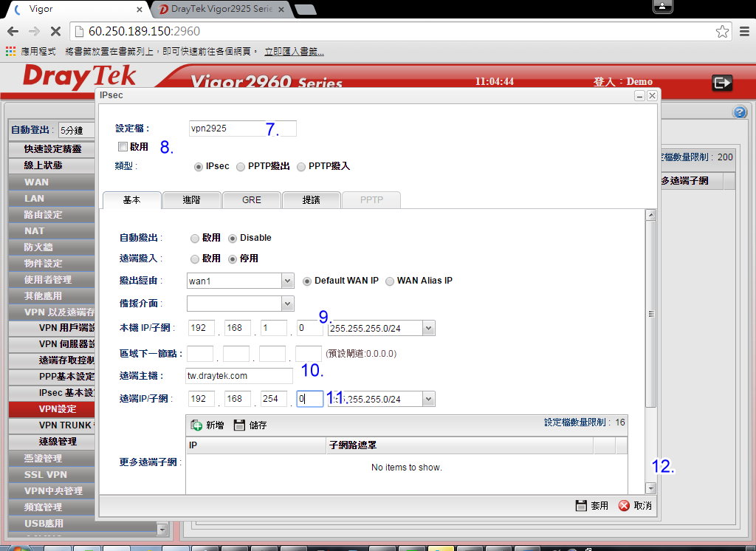Enable the 啟用 profile checkbox
Image resolution: width=756 pixels, height=551 pixels.
[123, 147]
